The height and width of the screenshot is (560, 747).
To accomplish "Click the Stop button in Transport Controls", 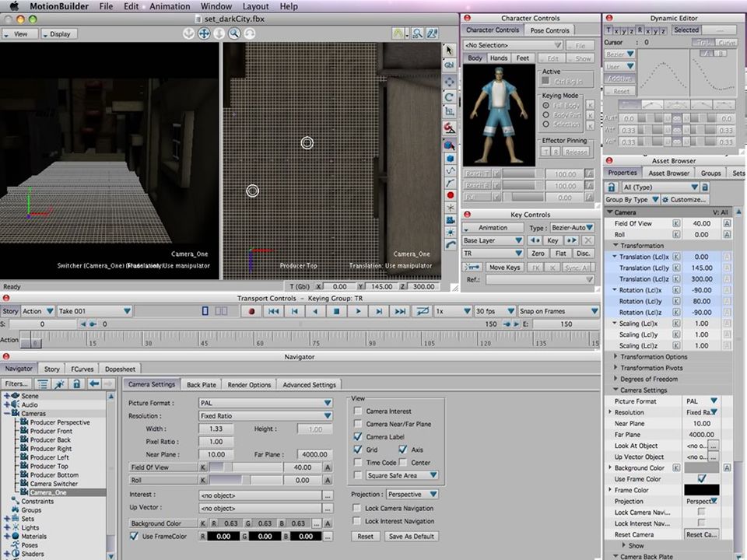I will point(336,311).
